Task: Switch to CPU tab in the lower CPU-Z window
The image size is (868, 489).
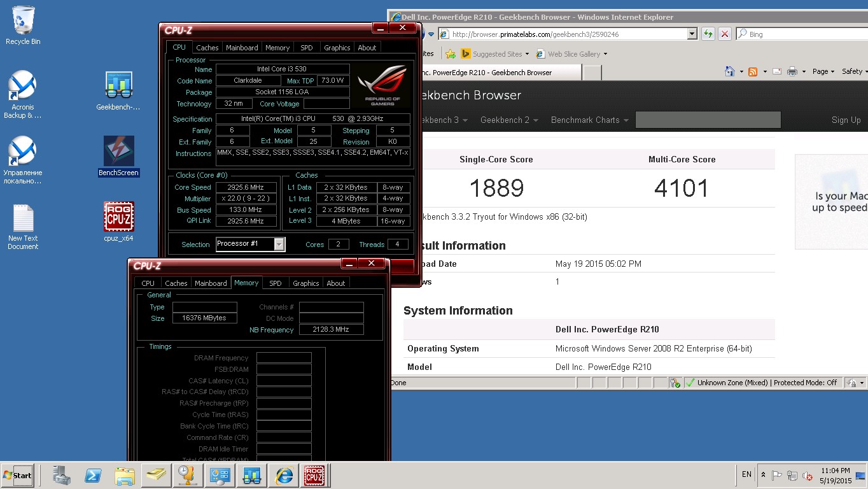Action: point(148,283)
